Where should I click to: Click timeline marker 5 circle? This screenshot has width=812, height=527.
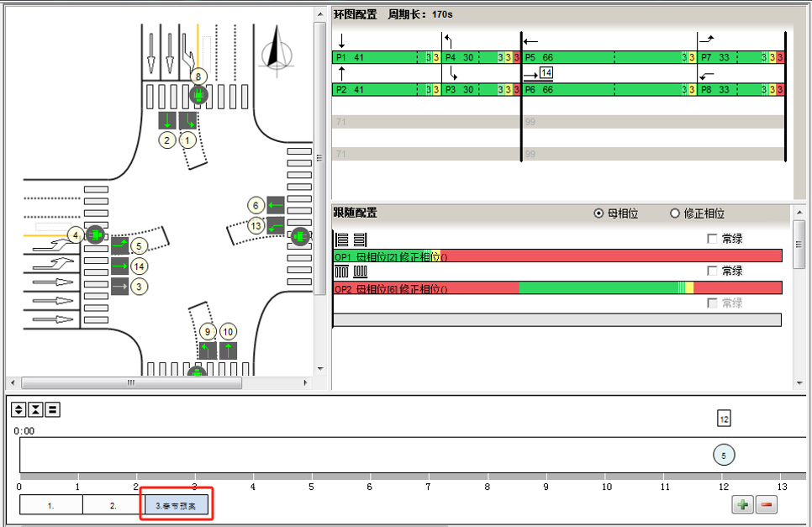click(724, 455)
